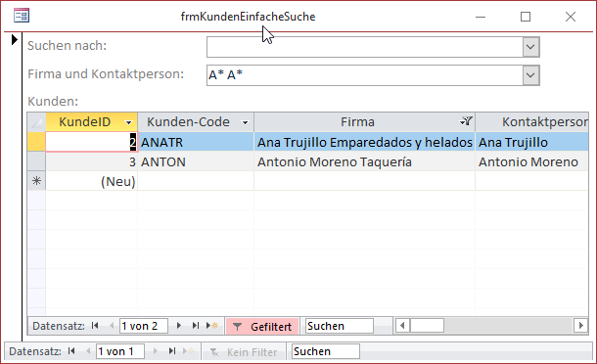Click the 'ANATR' customer code cell
The height and width of the screenshot is (364, 597).
pyautogui.click(x=196, y=142)
